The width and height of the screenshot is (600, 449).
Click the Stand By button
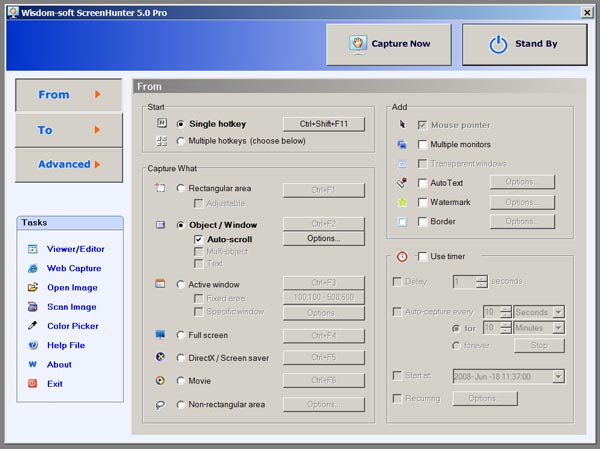[524, 44]
